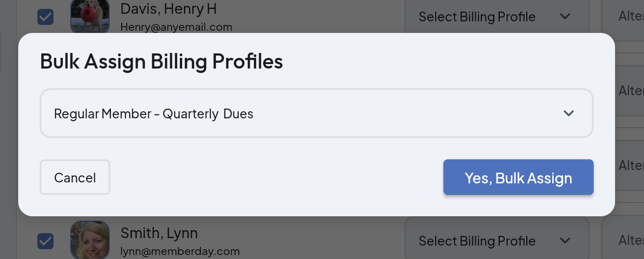Click Lynn Smith's profile photo

click(x=90, y=240)
